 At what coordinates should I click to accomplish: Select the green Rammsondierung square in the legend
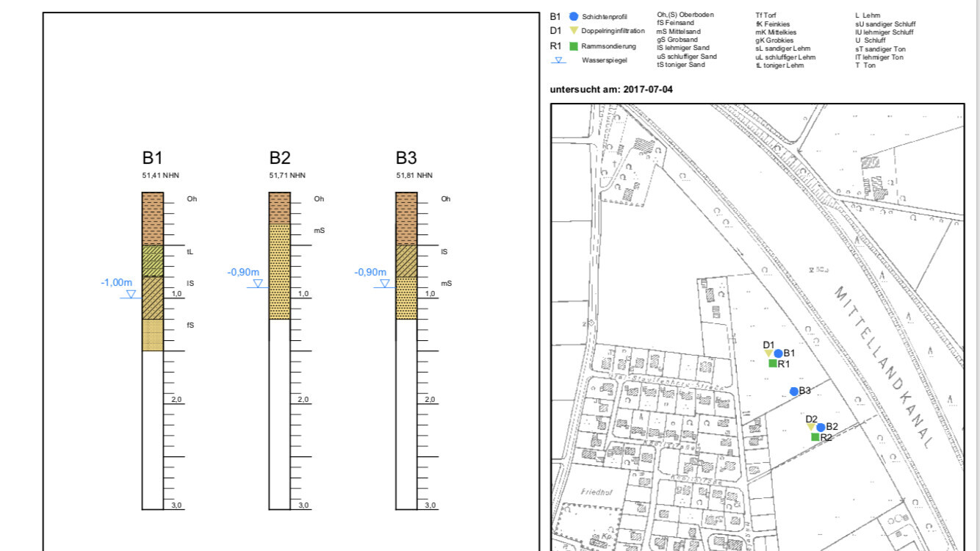pyautogui.click(x=573, y=46)
